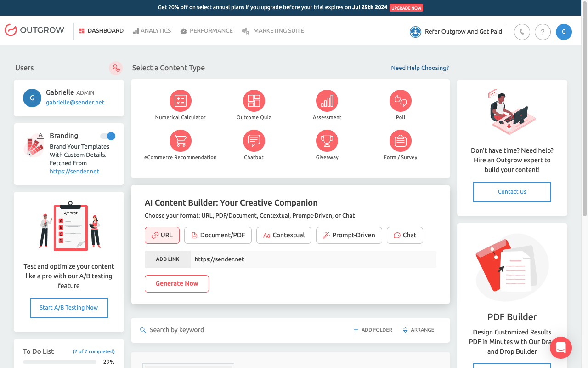This screenshot has width=588, height=368.
Task: Select the Document/PDF format tab
Action: click(218, 235)
